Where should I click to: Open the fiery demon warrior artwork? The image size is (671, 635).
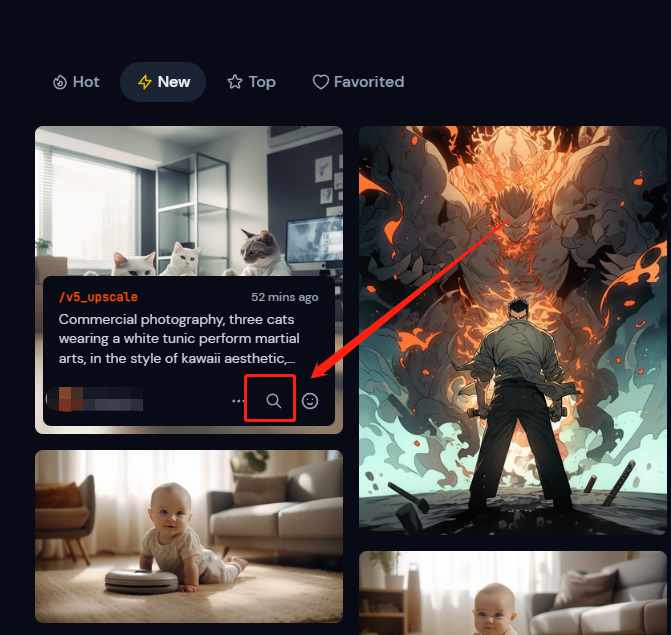tap(513, 330)
